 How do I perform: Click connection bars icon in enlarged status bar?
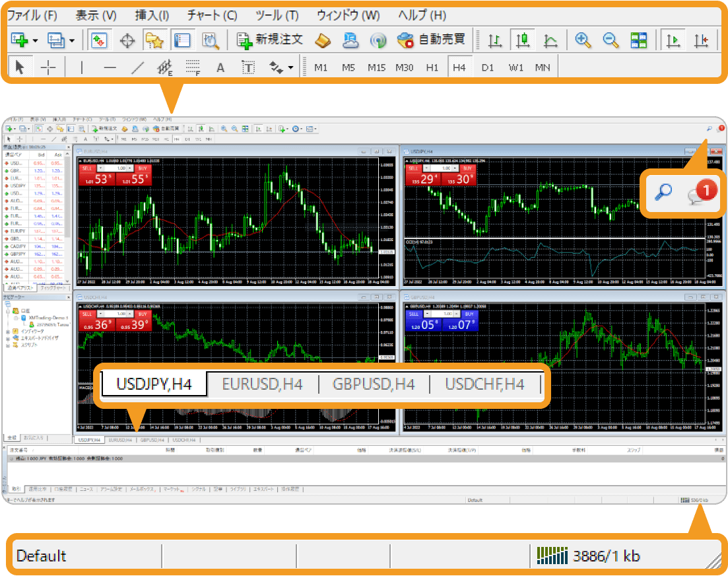click(552, 556)
